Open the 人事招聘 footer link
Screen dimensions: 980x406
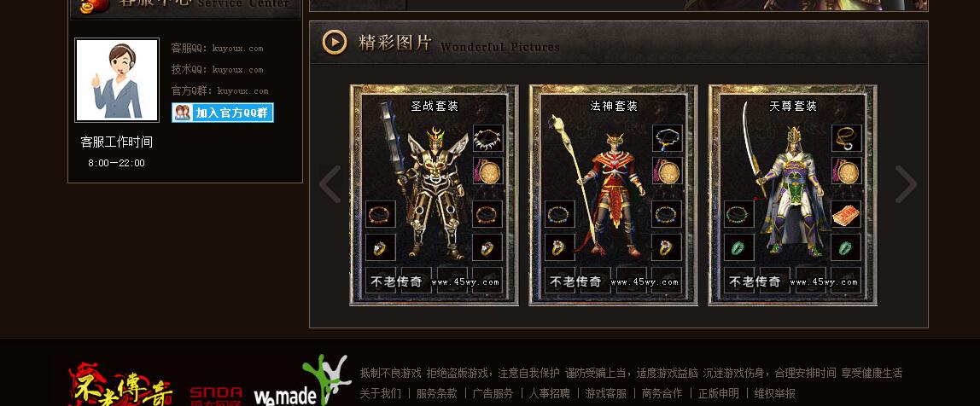[550, 393]
